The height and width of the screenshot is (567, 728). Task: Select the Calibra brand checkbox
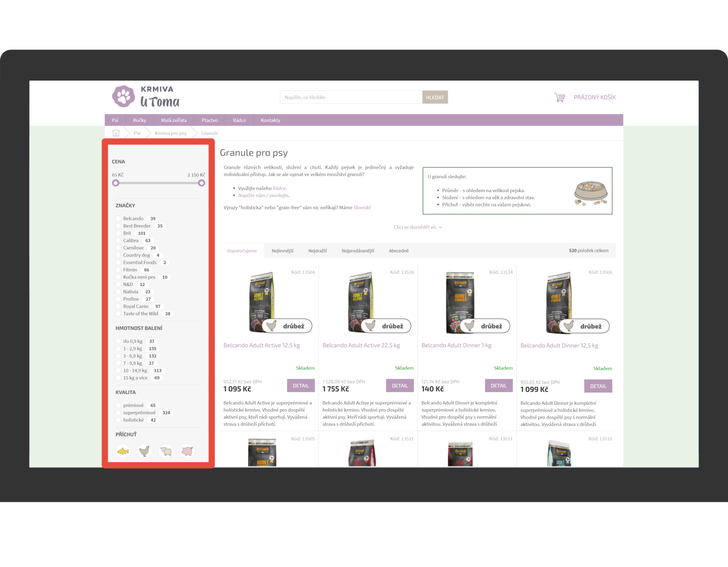coord(118,241)
